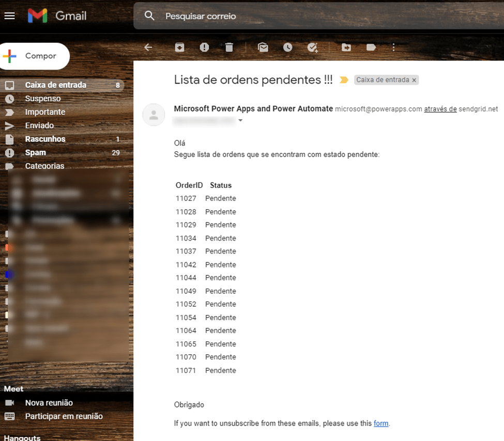This screenshot has width=504, height=441.
Task: Open the Labels tag icon
Action: click(371, 48)
